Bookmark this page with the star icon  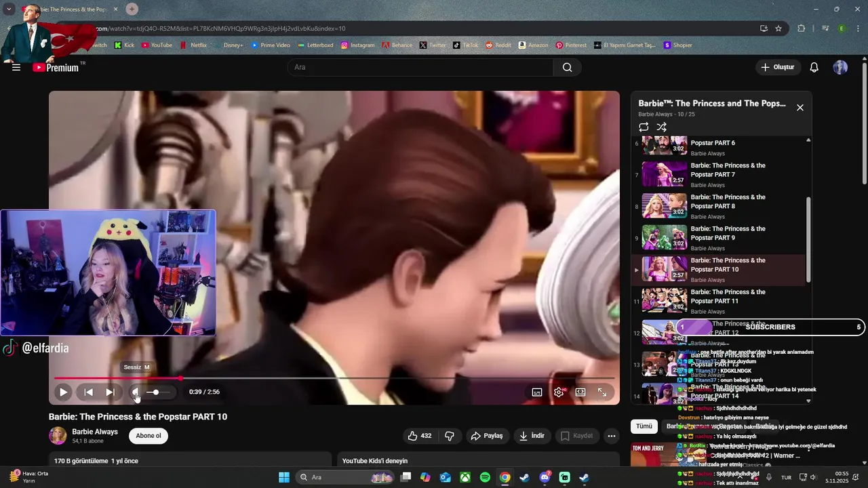pyautogui.click(x=778, y=28)
